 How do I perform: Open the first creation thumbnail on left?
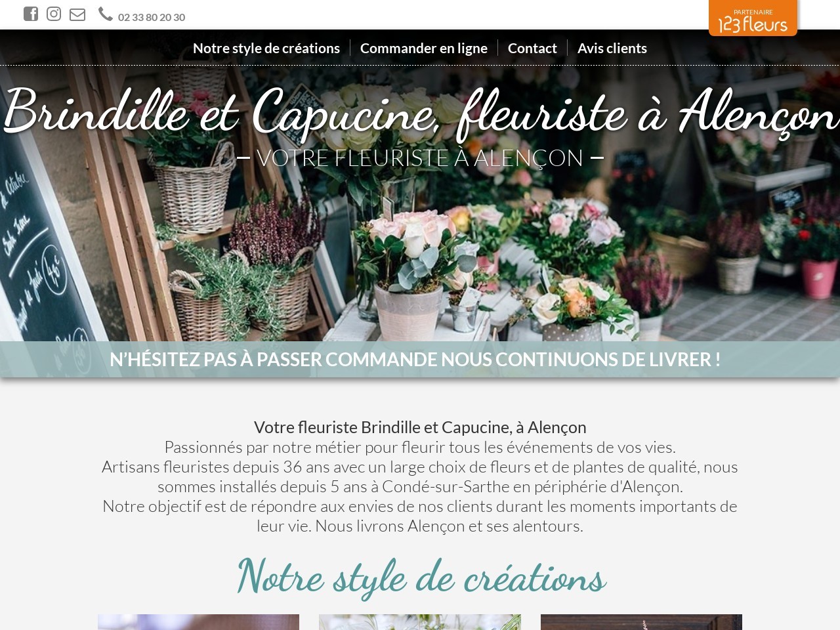pos(198,622)
